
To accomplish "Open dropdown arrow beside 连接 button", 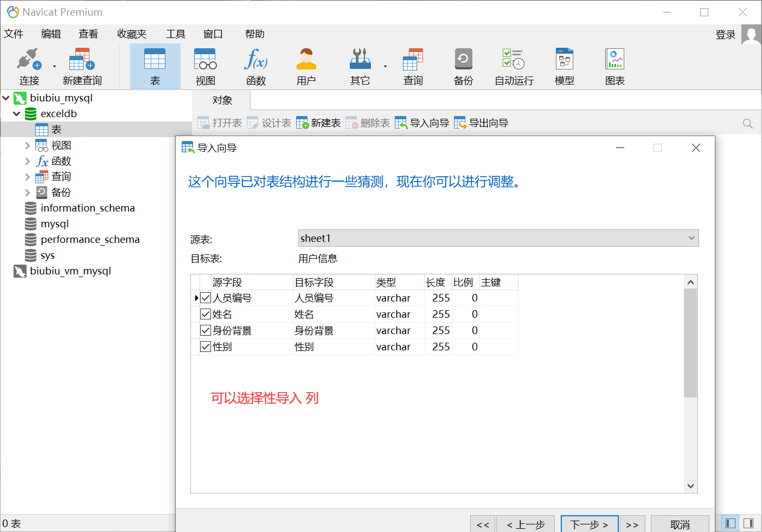I will coord(54,66).
